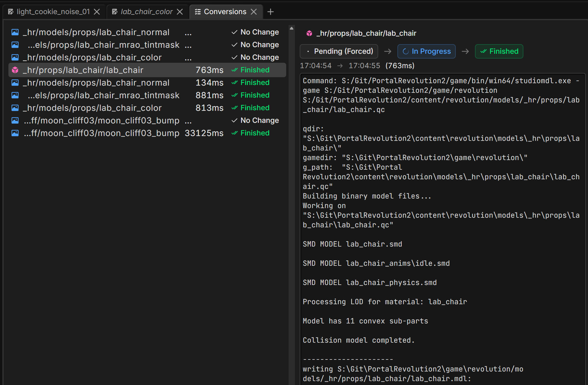Screen dimensions: 588x385
Task: Click the Finished label on the 763ms row
Action: 255,70
